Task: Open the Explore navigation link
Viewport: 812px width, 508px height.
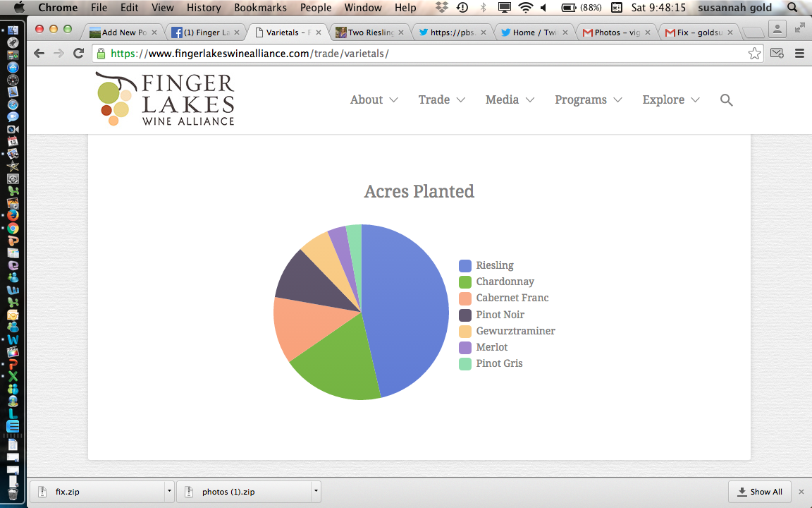Action: [x=670, y=100]
